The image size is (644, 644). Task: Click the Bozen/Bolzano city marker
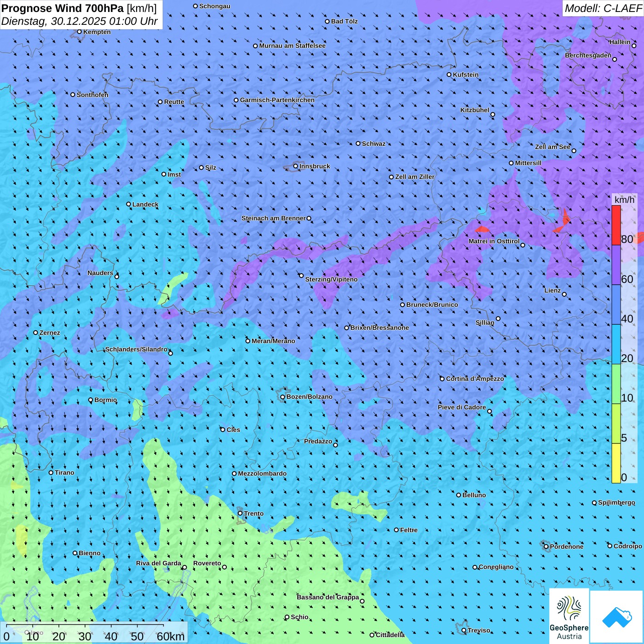click(283, 397)
